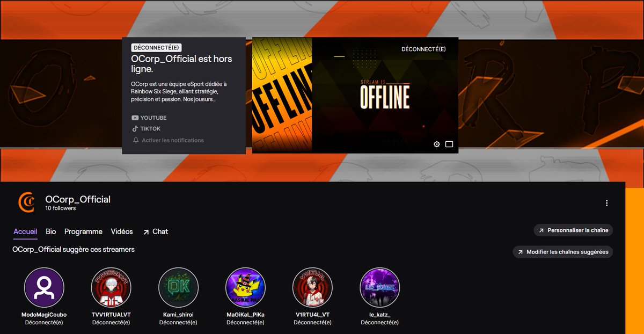644x334 pixels.
Task: Click the Kami_shiroi name label
Action: click(178, 315)
